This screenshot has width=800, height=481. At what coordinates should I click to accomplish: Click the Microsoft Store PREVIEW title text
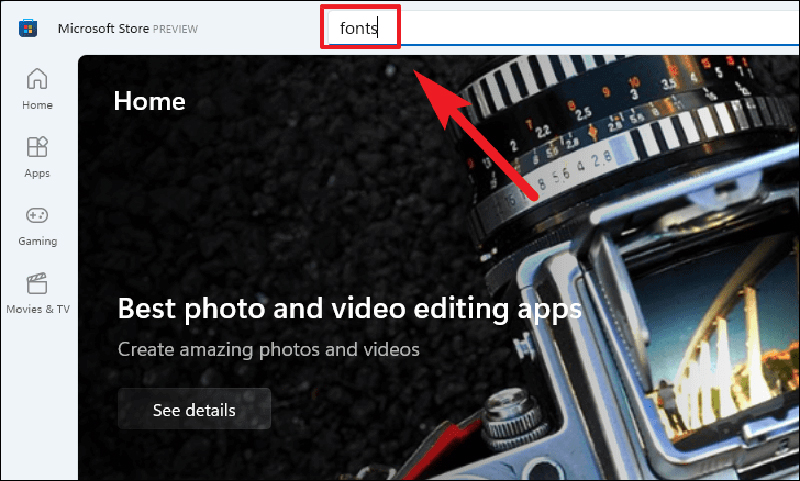click(128, 29)
